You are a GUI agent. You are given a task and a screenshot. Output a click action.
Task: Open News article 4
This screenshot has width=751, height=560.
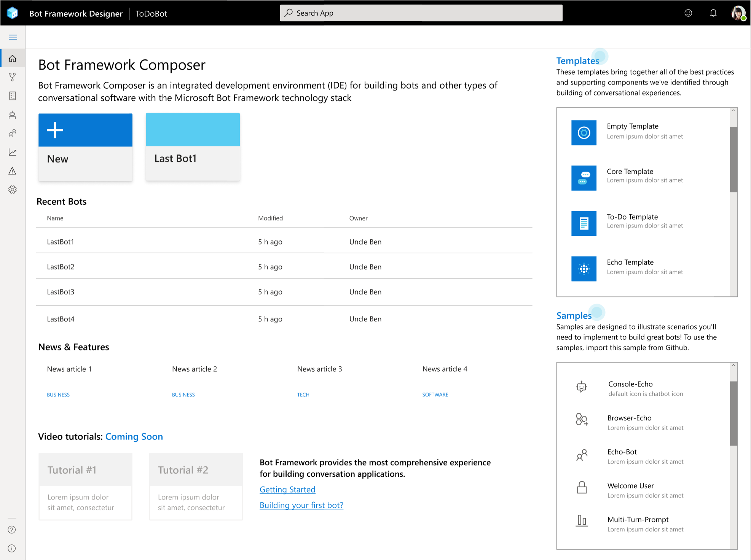[445, 369]
